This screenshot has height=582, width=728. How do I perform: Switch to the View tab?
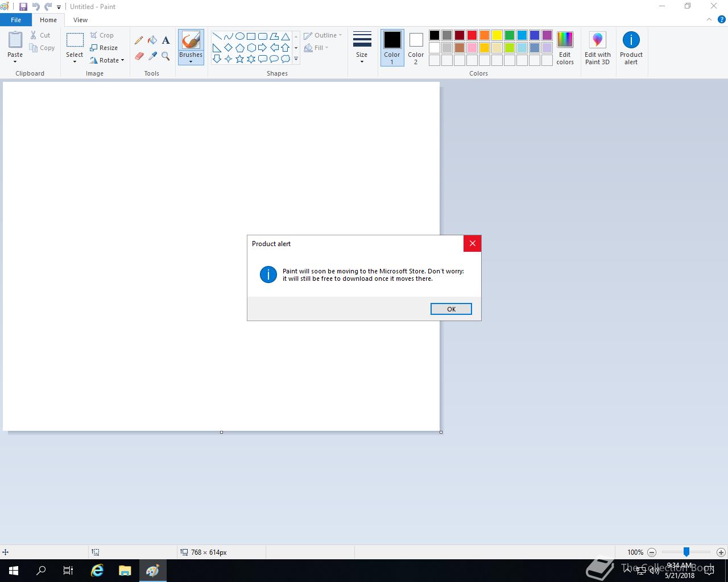point(80,20)
